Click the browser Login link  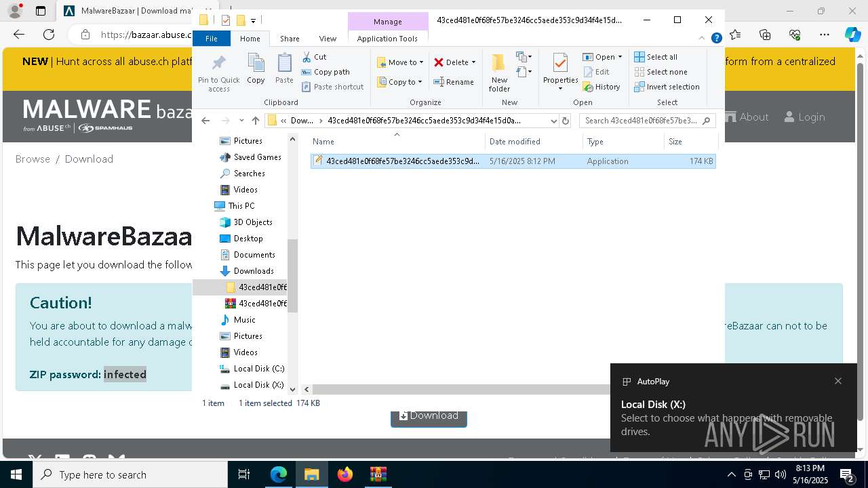pyautogui.click(x=804, y=117)
